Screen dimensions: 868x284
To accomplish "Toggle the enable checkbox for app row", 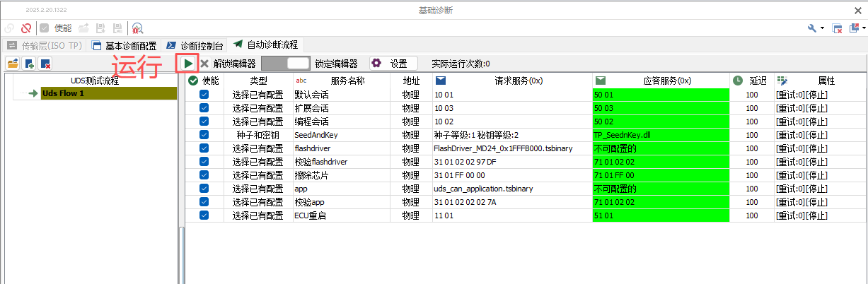I will point(204,189).
